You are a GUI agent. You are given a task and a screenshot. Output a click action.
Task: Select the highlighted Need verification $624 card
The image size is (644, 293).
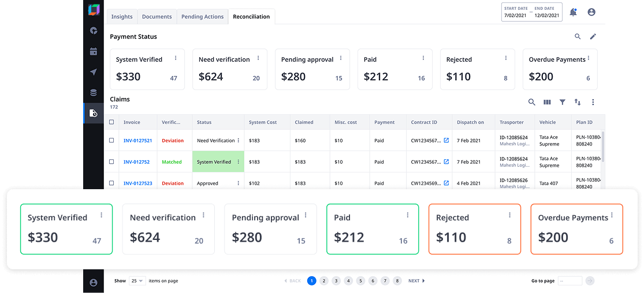coord(169,229)
